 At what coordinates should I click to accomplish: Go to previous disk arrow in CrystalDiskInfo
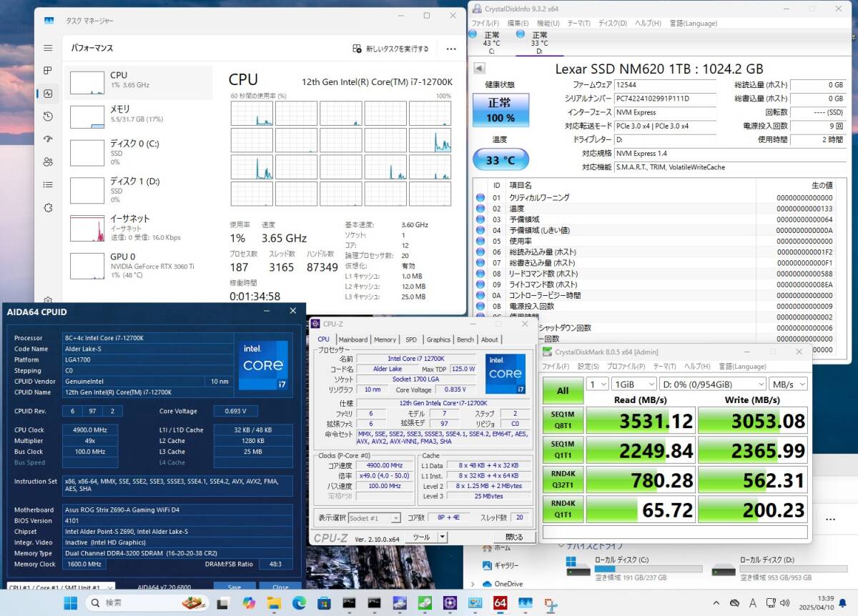[x=479, y=69]
